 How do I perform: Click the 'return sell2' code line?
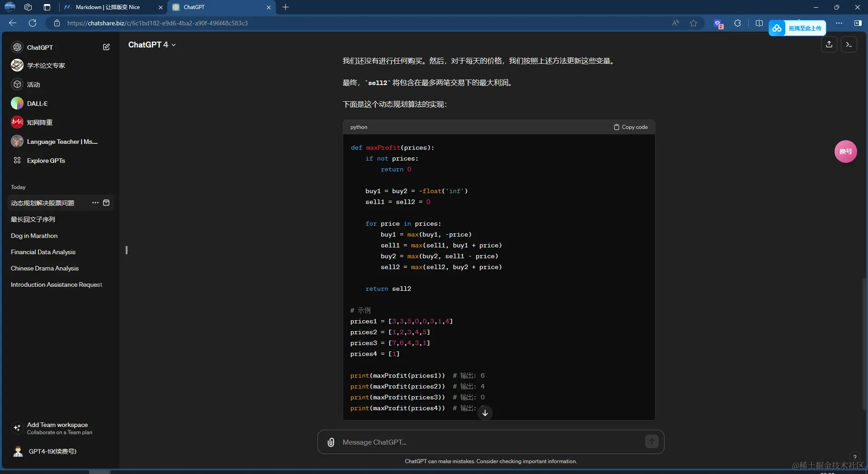pos(388,289)
